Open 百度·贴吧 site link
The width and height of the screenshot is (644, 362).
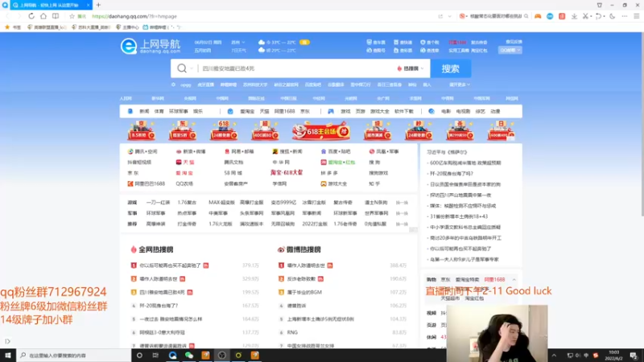[336, 151]
